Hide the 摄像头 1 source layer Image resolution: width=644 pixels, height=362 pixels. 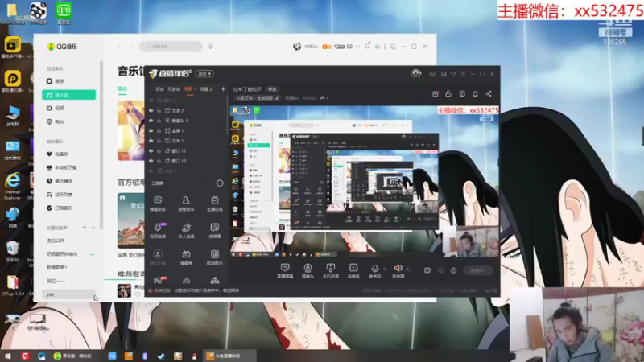click(151, 121)
